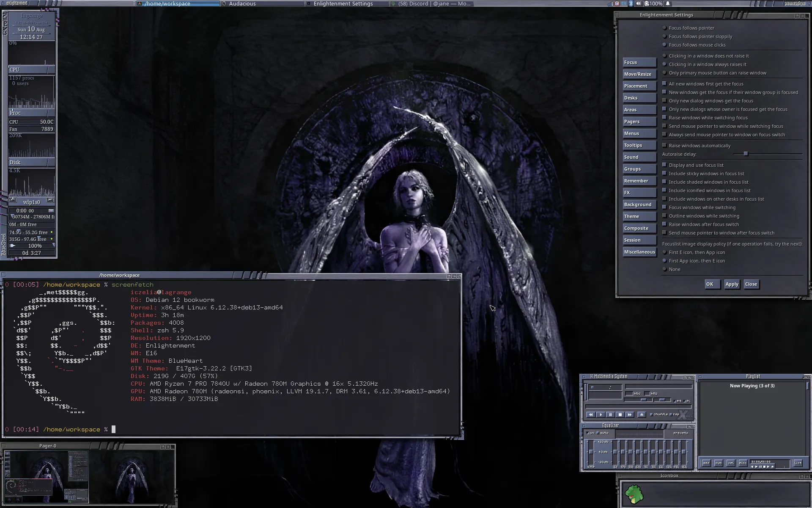
Task: Click the XMMS stop button
Action: (620, 415)
